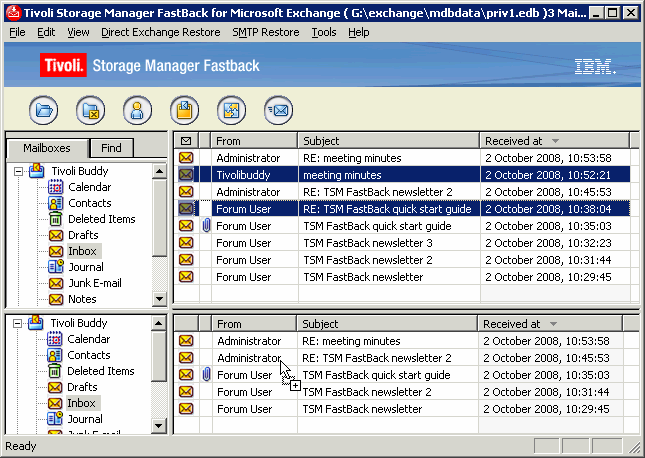
Task: Select 'meeting minutes' message from Tivolibuddy
Action: 402,175
